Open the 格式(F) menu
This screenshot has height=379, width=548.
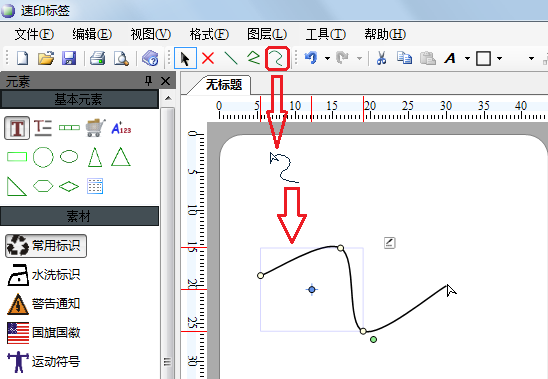(x=209, y=34)
